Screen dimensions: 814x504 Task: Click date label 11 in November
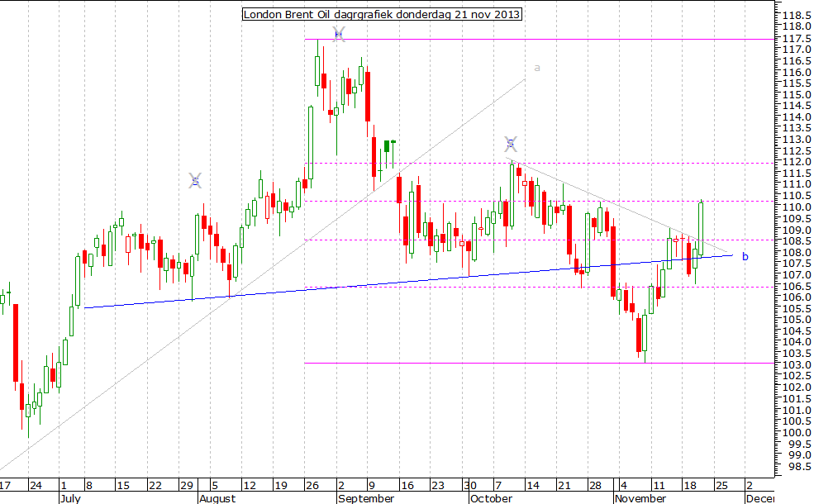coord(659,486)
